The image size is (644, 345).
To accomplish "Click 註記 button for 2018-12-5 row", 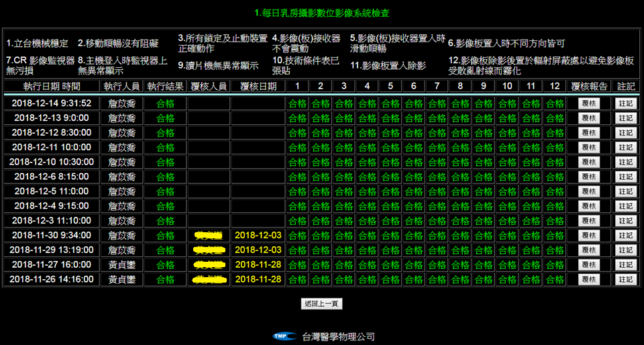I will 625,191.
